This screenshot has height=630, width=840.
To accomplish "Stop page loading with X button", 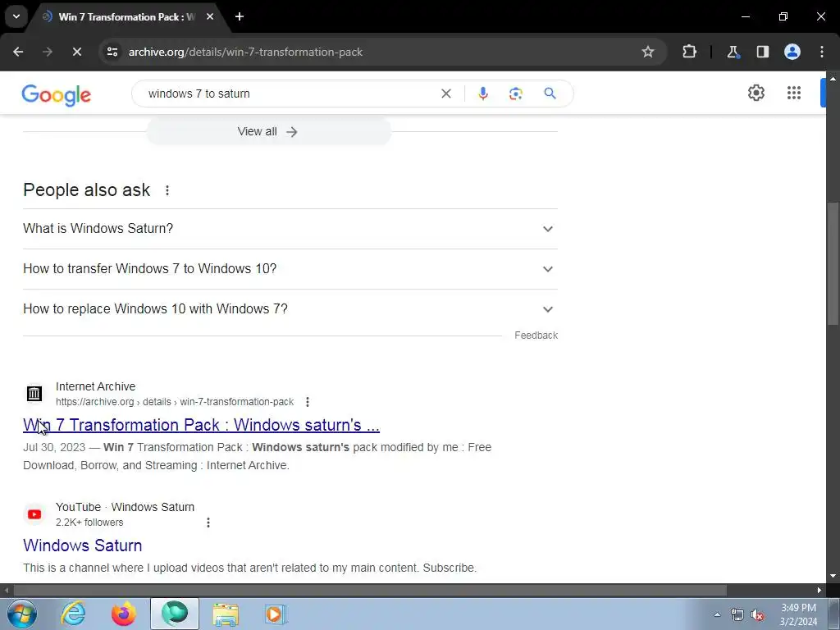I will click(x=76, y=52).
